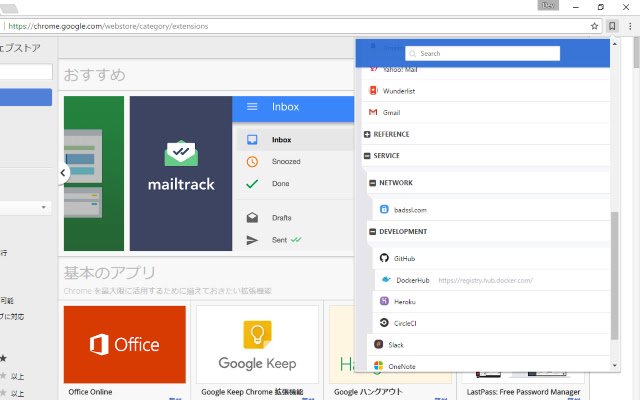Open the Gmail bookmark

click(x=486, y=112)
